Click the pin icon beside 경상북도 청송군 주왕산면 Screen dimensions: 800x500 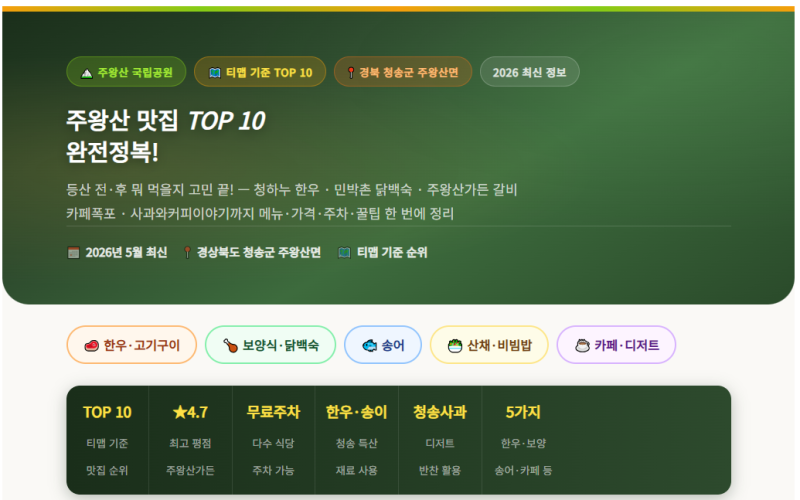[187, 253]
